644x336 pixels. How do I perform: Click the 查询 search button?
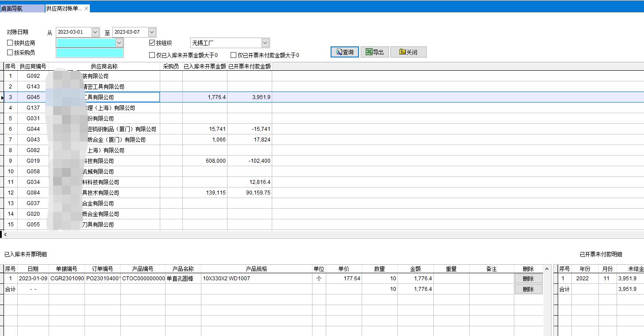pos(344,52)
